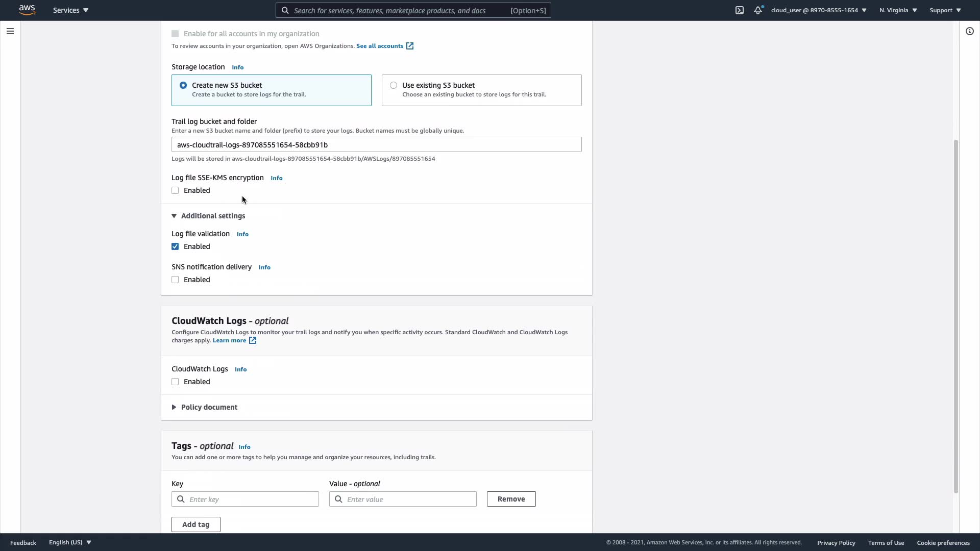Open the Support menu

pyautogui.click(x=945, y=10)
